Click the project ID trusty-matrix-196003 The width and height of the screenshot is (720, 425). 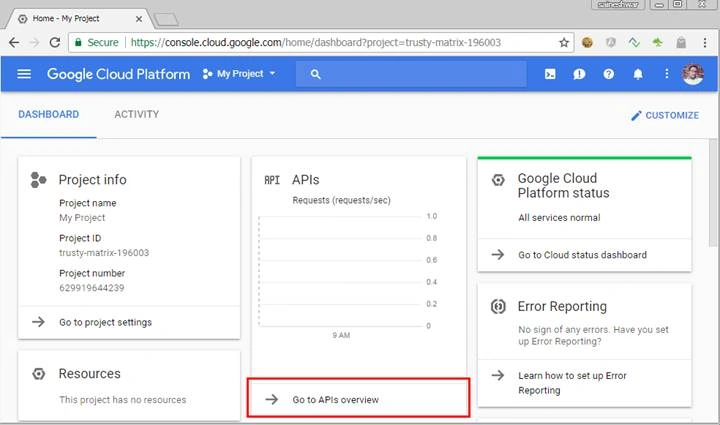click(x=104, y=253)
